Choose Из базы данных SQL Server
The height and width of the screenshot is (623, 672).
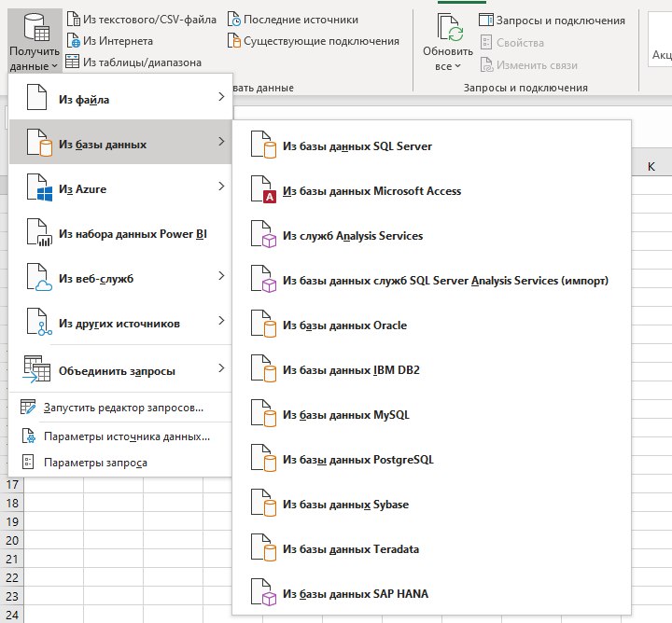tap(432, 146)
